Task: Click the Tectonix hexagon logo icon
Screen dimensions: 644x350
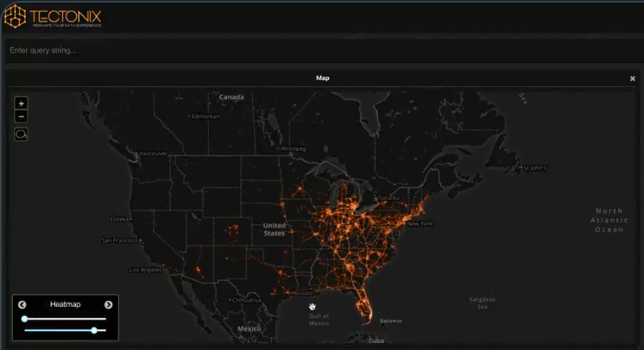Action: [x=16, y=16]
